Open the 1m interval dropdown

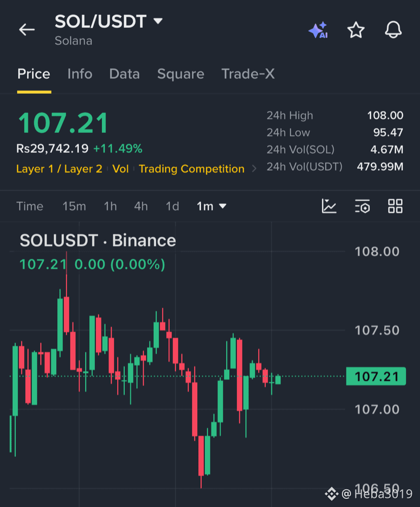click(212, 206)
